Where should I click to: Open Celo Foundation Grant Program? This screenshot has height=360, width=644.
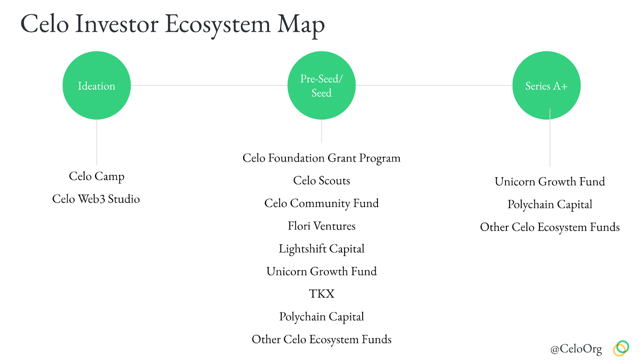click(321, 158)
